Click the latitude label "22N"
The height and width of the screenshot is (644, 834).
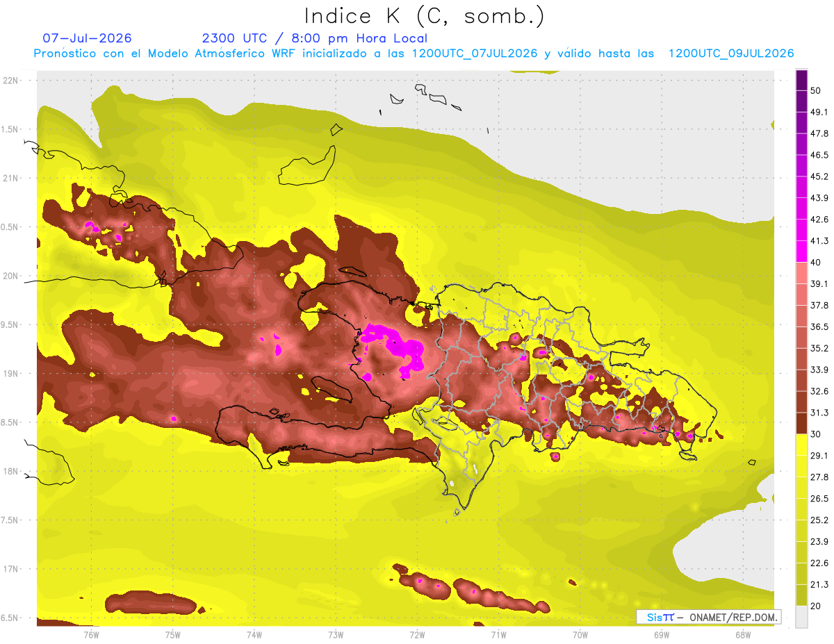(10, 80)
